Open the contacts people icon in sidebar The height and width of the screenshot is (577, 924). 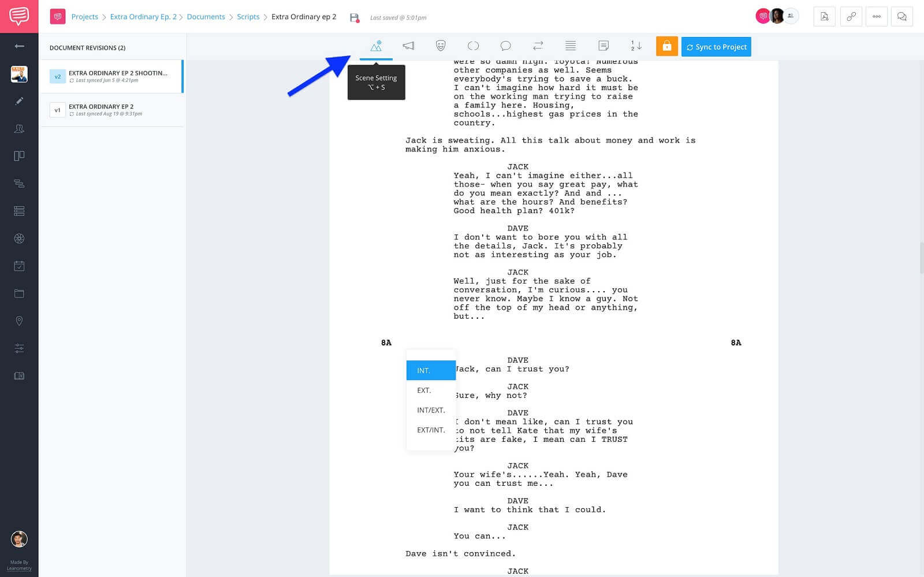point(19,128)
